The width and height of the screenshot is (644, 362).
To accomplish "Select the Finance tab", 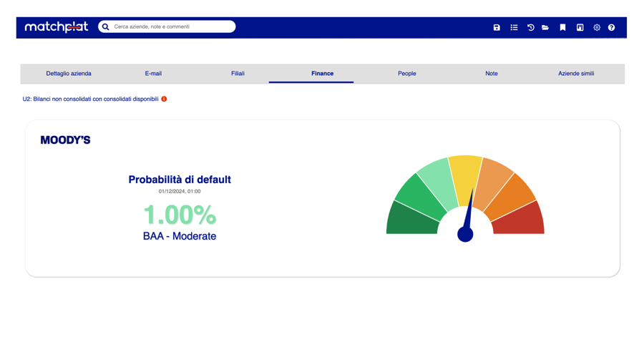I will 323,74.
